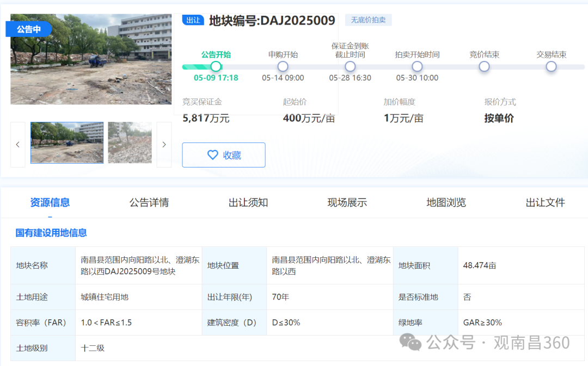The width and height of the screenshot is (588, 366).
Task: Click the green rate value GAR≥30%
Action: 482,322
